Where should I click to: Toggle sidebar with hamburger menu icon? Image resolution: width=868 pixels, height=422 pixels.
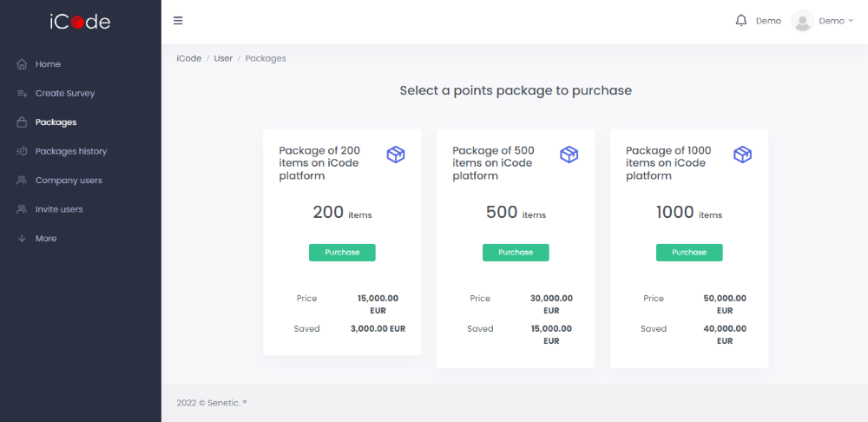tap(178, 21)
